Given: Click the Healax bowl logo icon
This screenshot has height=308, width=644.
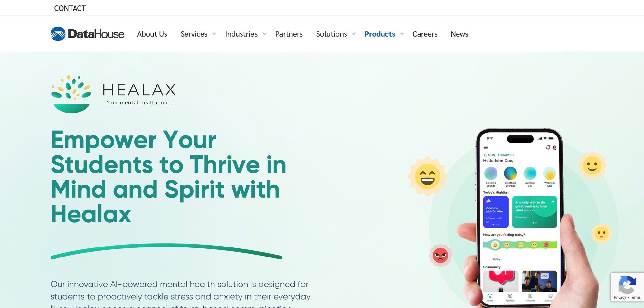Looking at the screenshot, I should coord(71,94).
